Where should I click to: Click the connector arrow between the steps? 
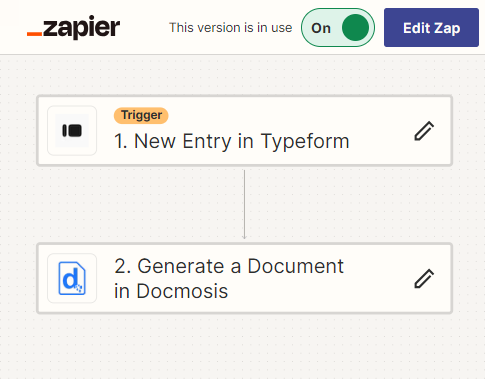coord(244,204)
